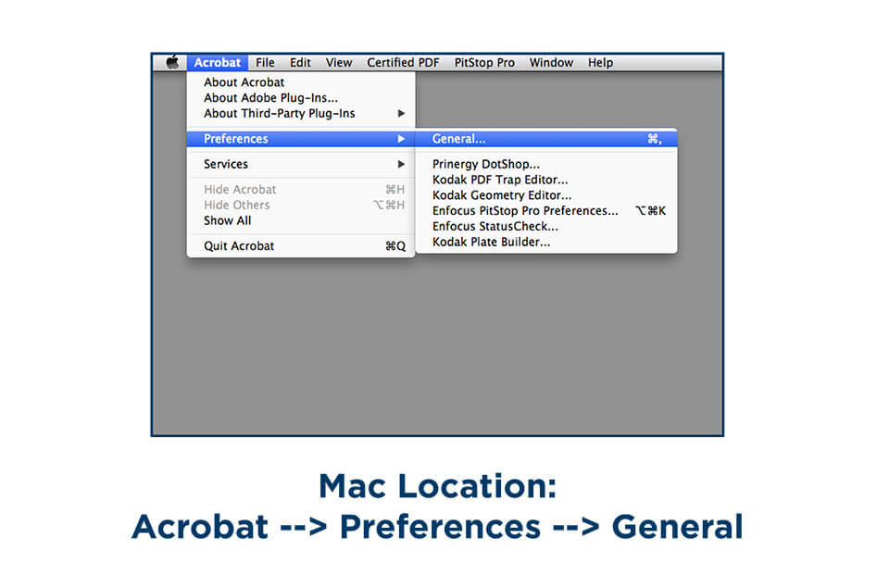Open the View menu

pos(339,62)
